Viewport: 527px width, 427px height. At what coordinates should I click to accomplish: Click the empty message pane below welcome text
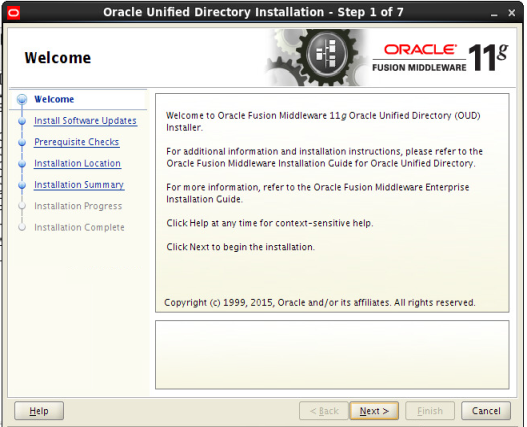pyautogui.click(x=332, y=355)
